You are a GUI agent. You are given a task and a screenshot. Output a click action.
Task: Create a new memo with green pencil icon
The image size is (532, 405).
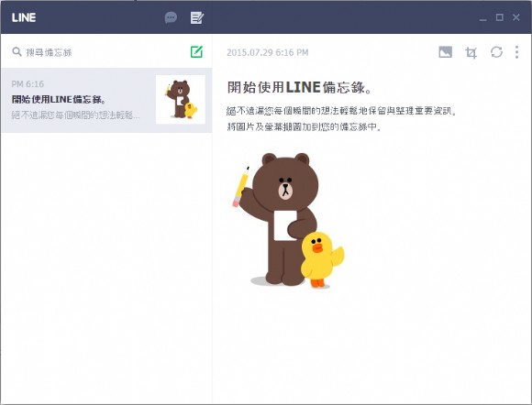[196, 52]
